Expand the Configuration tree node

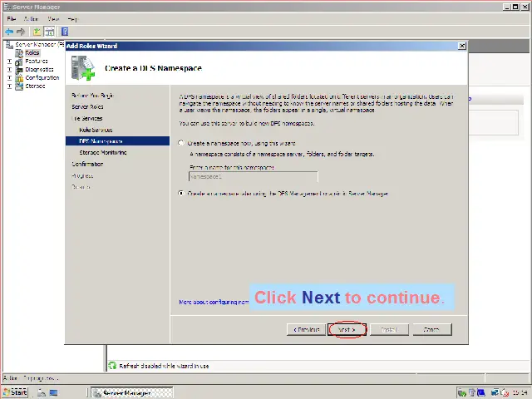(x=9, y=78)
